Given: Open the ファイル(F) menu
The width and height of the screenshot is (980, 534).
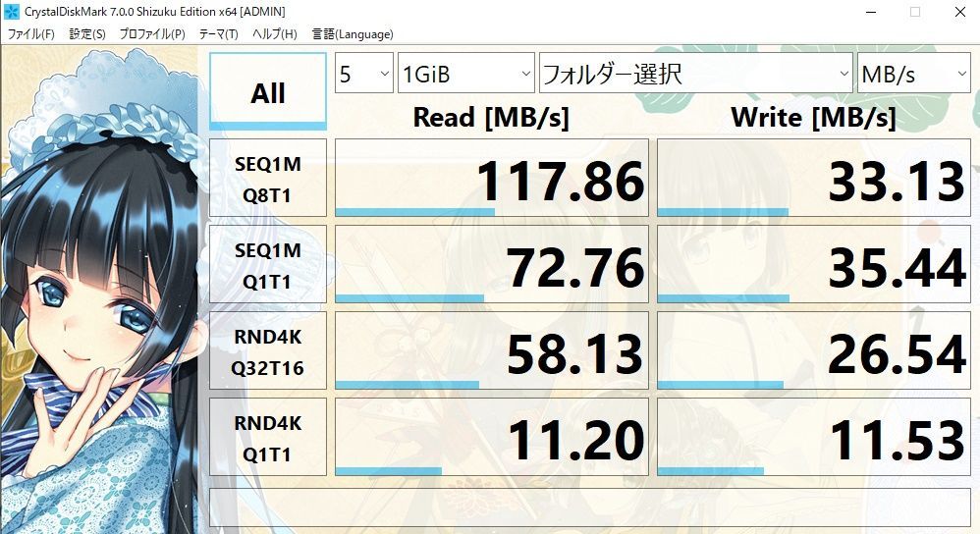Looking at the screenshot, I should click(x=30, y=33).
